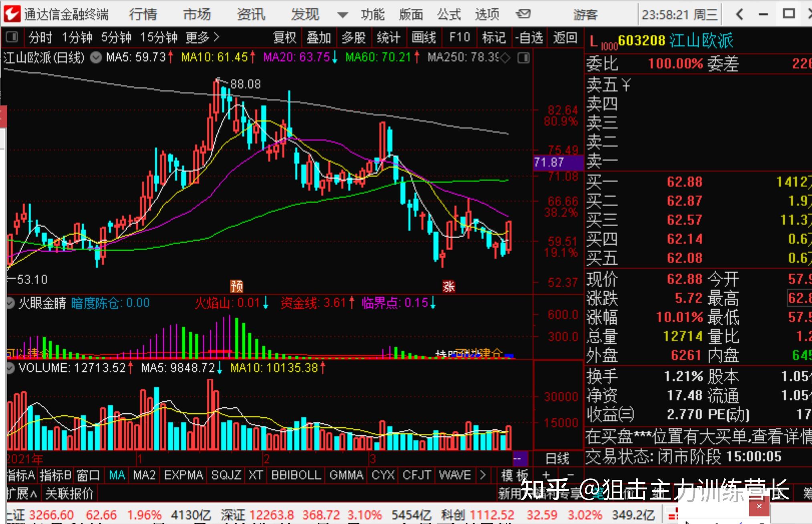Screen dimensions: 812x524
Task: Select the CYX indicator tab
Action: click(383, 475)
